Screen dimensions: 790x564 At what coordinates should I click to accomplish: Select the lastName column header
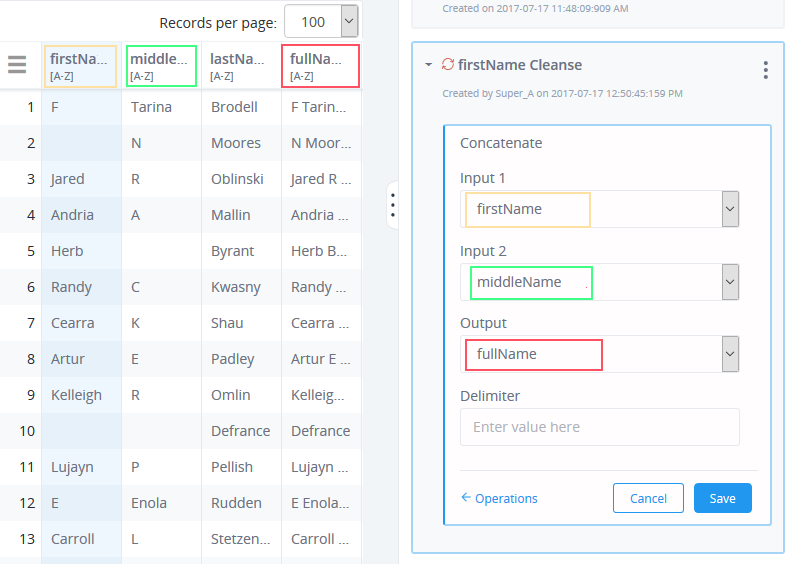(x=241, y=66)
